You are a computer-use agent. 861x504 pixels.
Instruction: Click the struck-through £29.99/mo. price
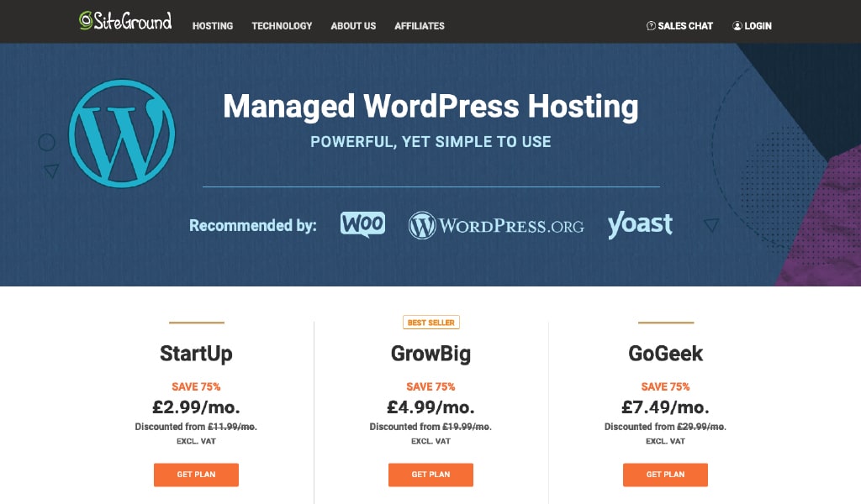701,427
